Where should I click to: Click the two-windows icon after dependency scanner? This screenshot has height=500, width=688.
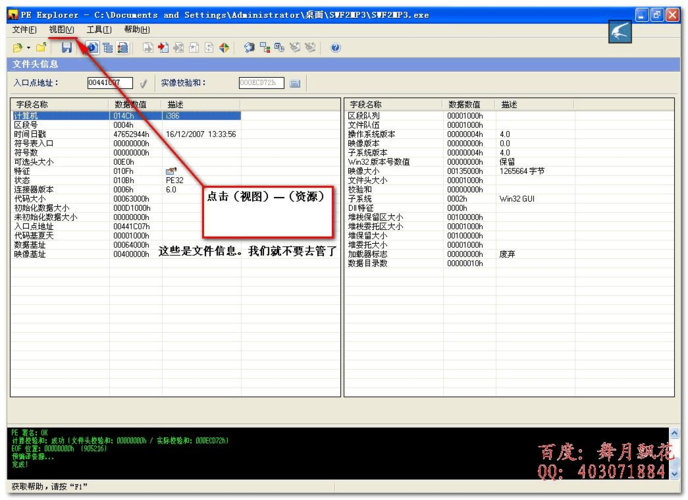[x=280, y=47]
